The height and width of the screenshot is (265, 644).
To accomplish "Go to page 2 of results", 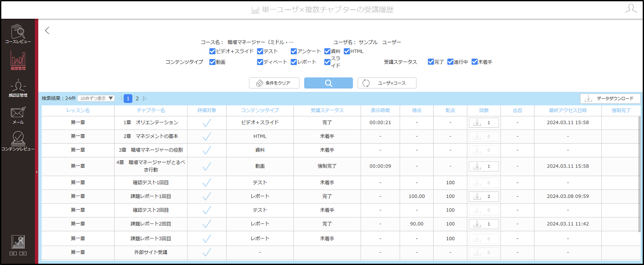I will click(x=137, y=98).
